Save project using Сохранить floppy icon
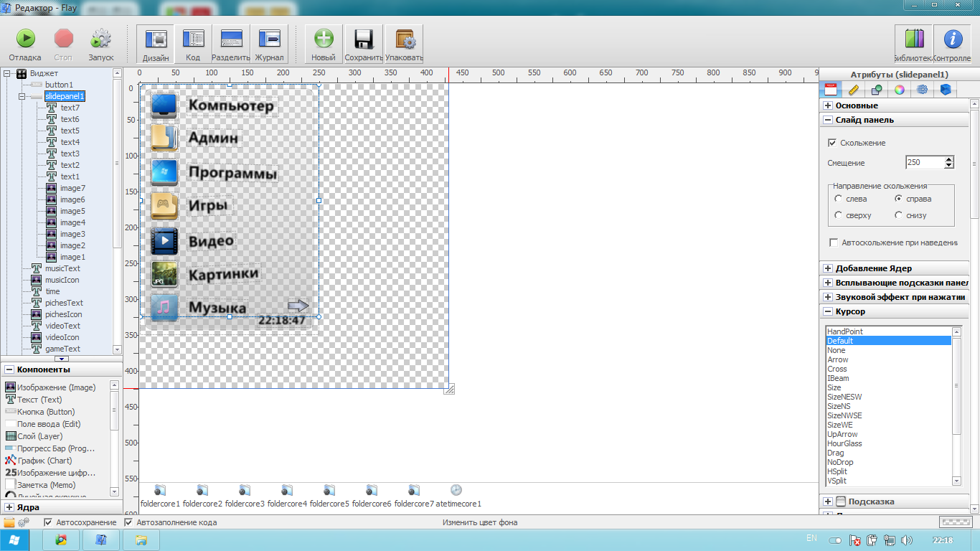Viewport: 980px width, 551px height. tap(363, 39)
